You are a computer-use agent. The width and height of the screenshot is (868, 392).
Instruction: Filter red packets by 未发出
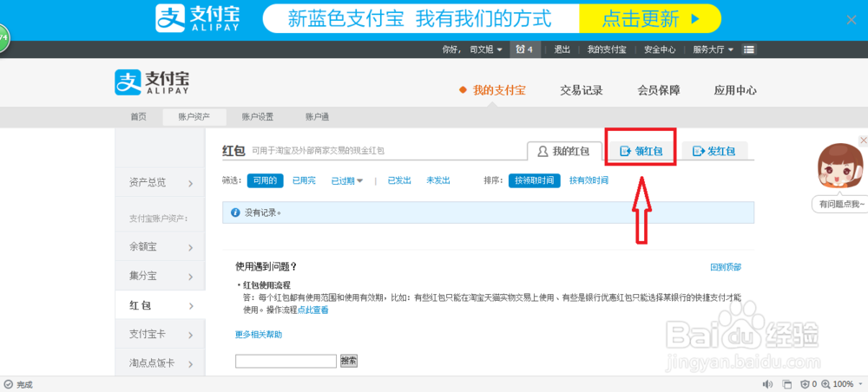point(437,180)
